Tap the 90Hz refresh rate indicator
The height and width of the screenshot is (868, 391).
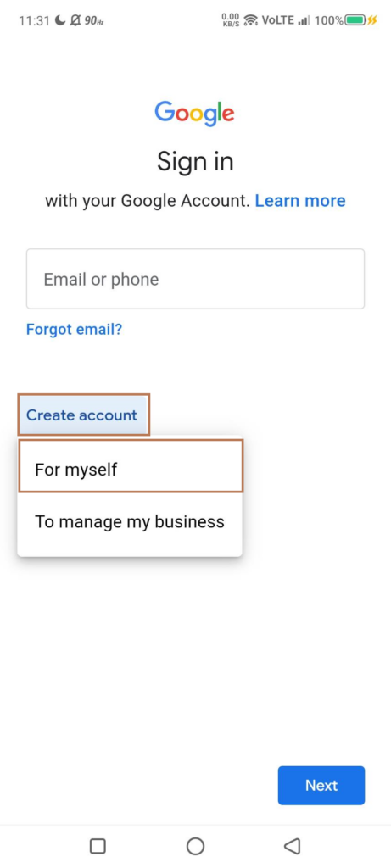point(94,21)
